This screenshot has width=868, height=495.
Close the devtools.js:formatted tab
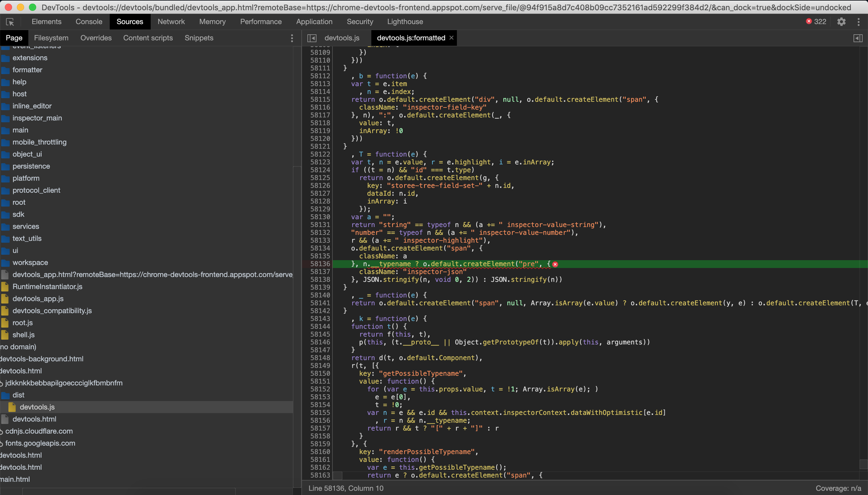point(451,38)
